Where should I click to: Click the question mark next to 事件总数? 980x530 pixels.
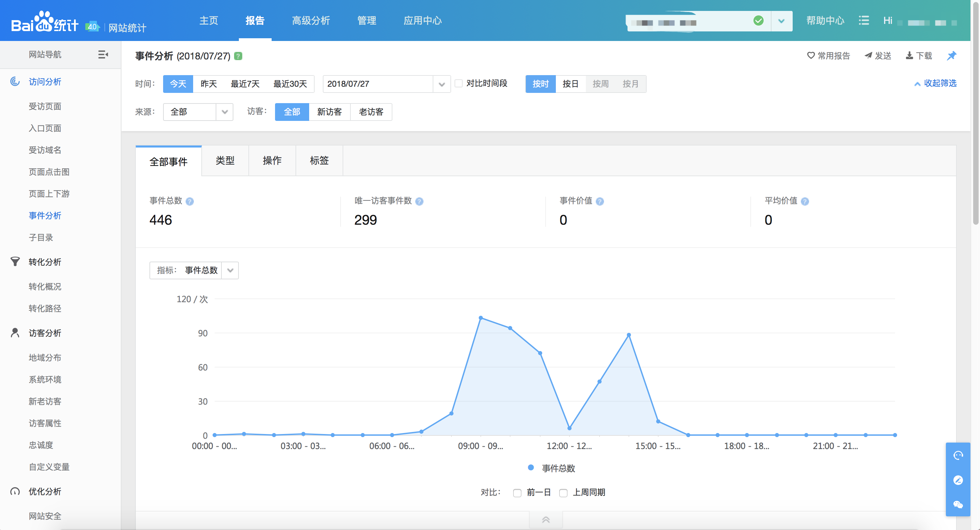(x=189, y=201)
